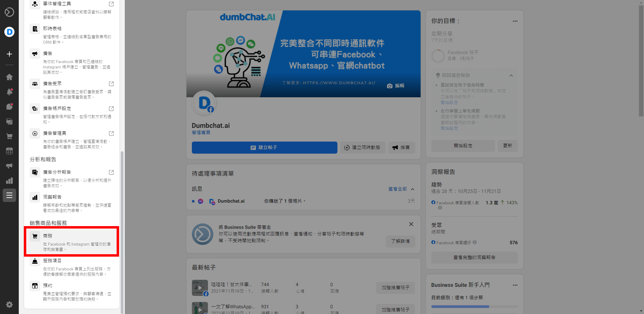Image resolution: width=644 pixels, height=314 pixels.
Task: Open settings gear icon at bottom
Action: [9, 305]
